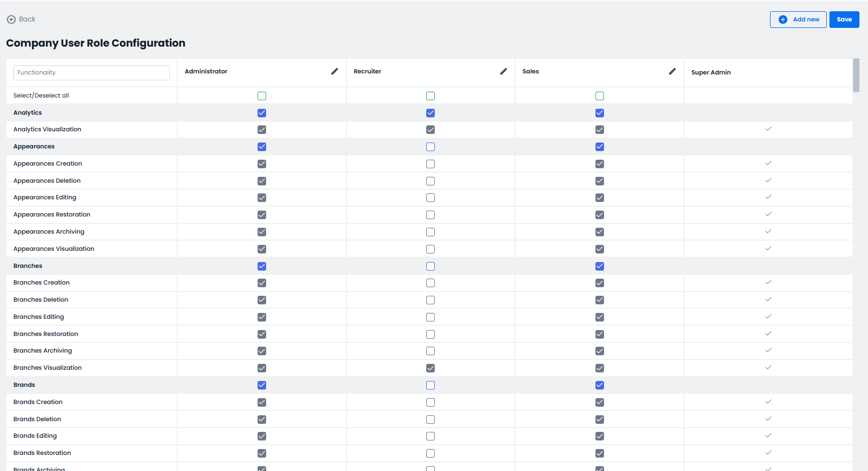Click the Branches Archiving row label
868x471 pixels.
click(x=42, y=350)
